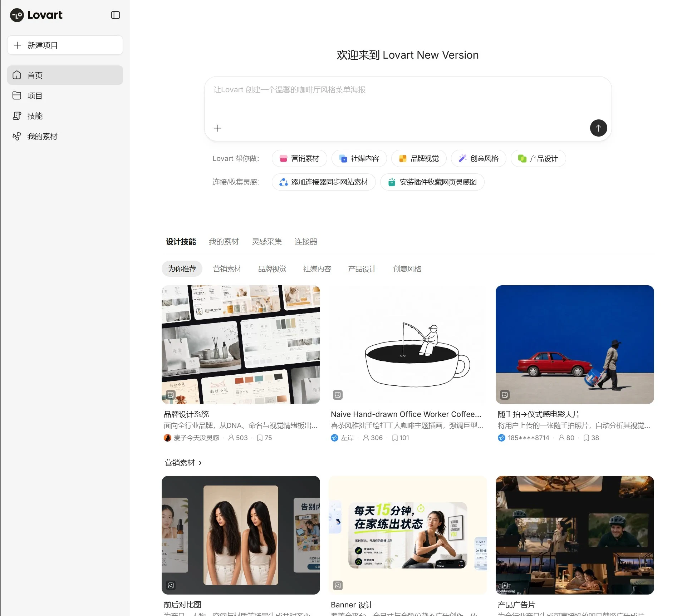682x616 pixels.
Task: Add attachment with the plus icon
Action: pos(217,128)
